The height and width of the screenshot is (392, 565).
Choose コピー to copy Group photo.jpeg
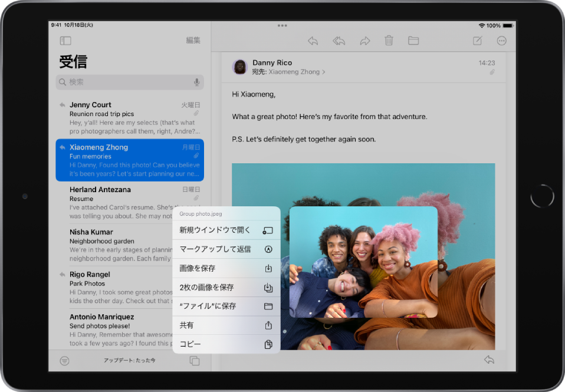point(226,344)
